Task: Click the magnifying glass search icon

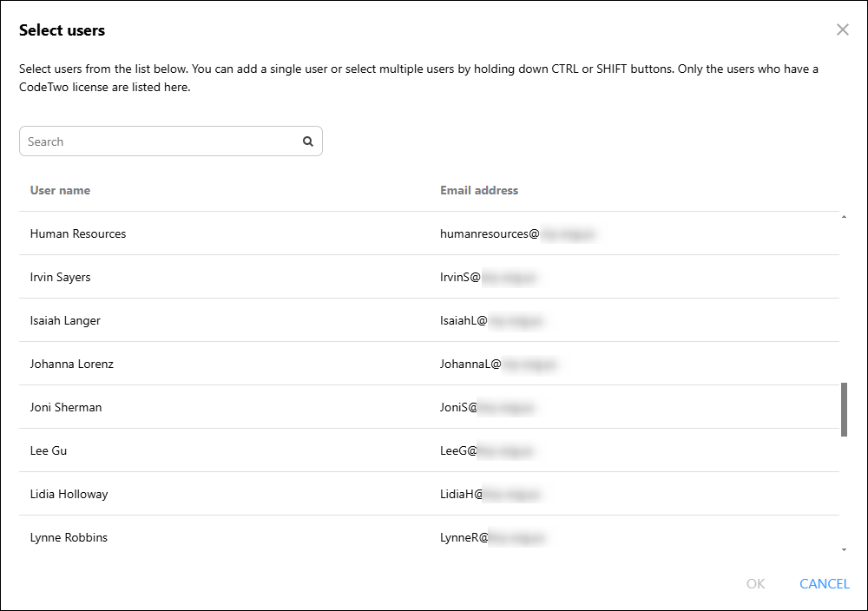Action: pos(308,141)
